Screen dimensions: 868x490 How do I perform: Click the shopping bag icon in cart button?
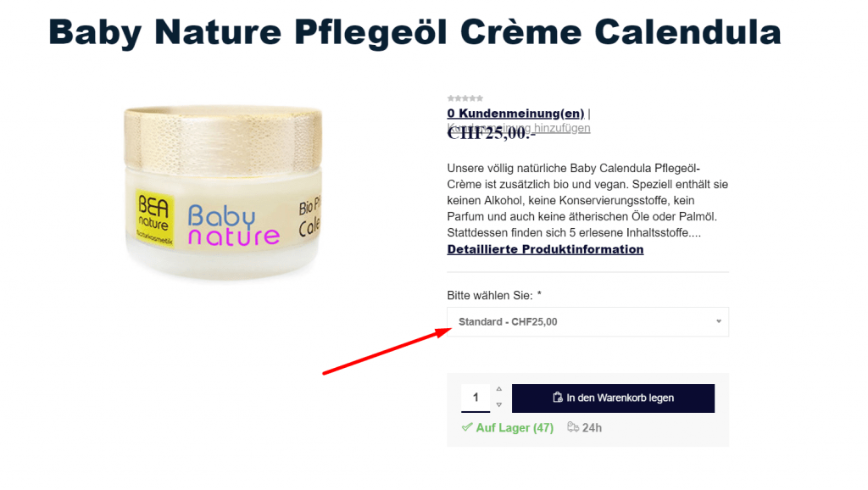(558, 398)
